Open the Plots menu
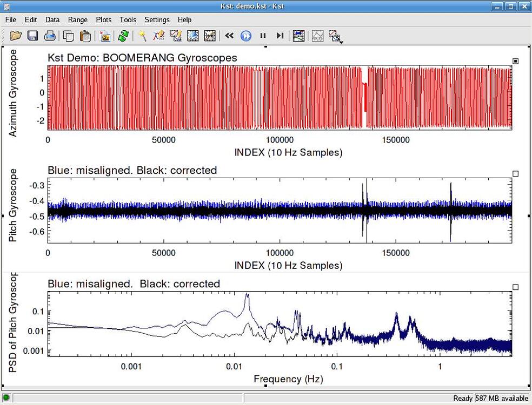The height and width of the screenshot is (405, 532). tap(103, 19)
